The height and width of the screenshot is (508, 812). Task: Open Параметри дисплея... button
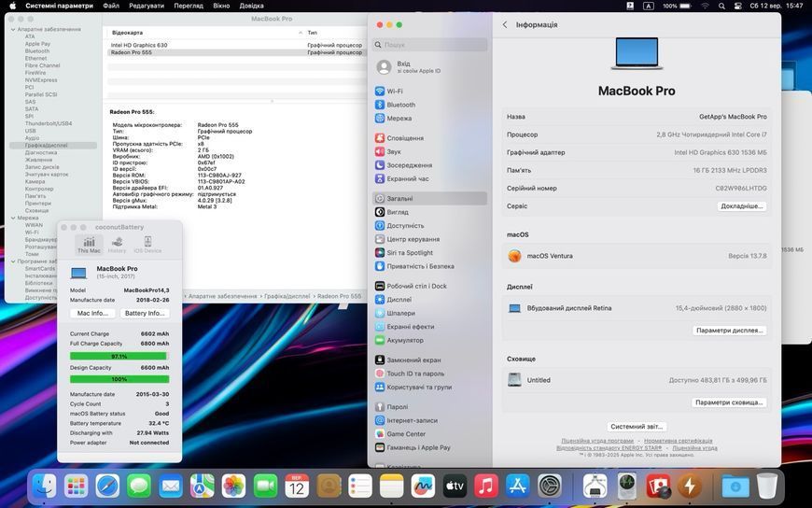(x=729, y=331)
